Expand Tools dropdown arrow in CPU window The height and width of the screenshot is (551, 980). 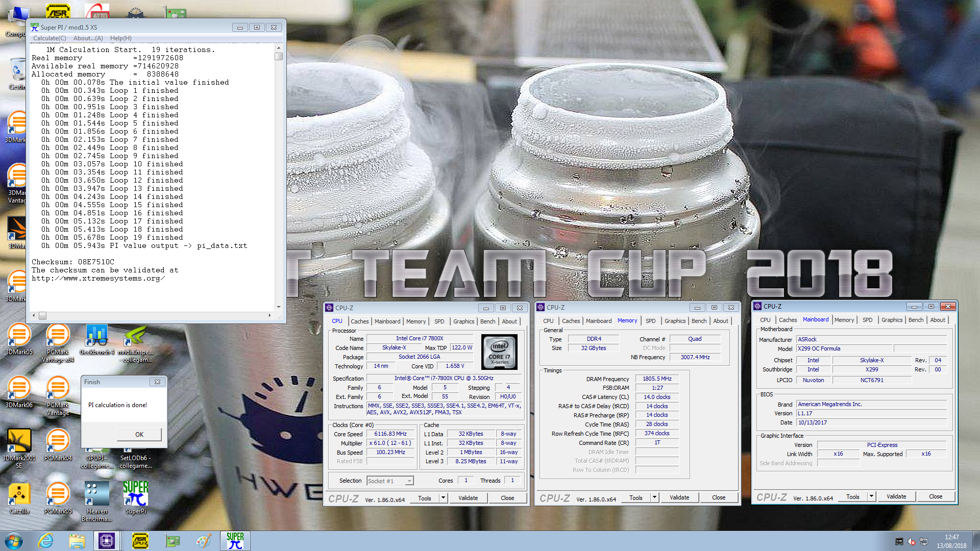[443, 498]
